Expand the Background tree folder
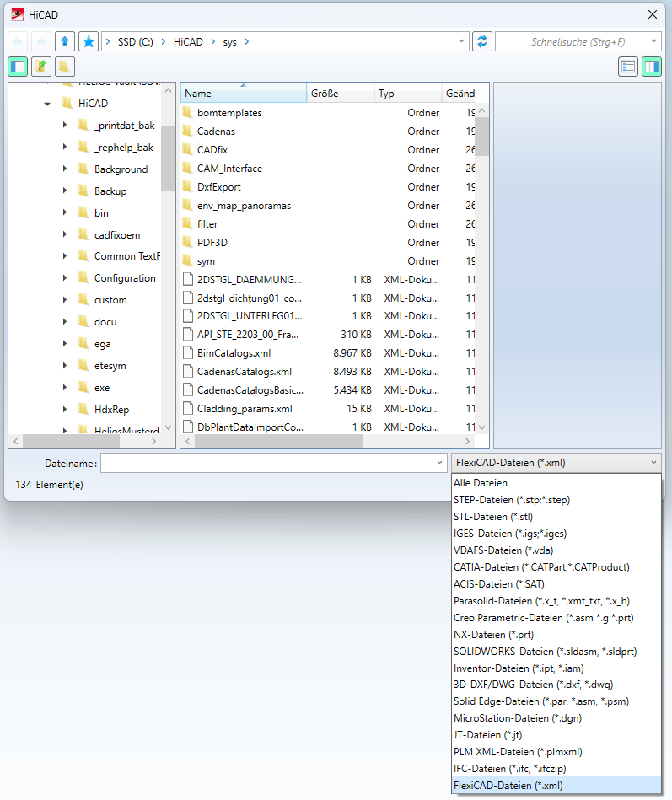The height and width of the screenshot is (800, 672). tap(65, 169)
